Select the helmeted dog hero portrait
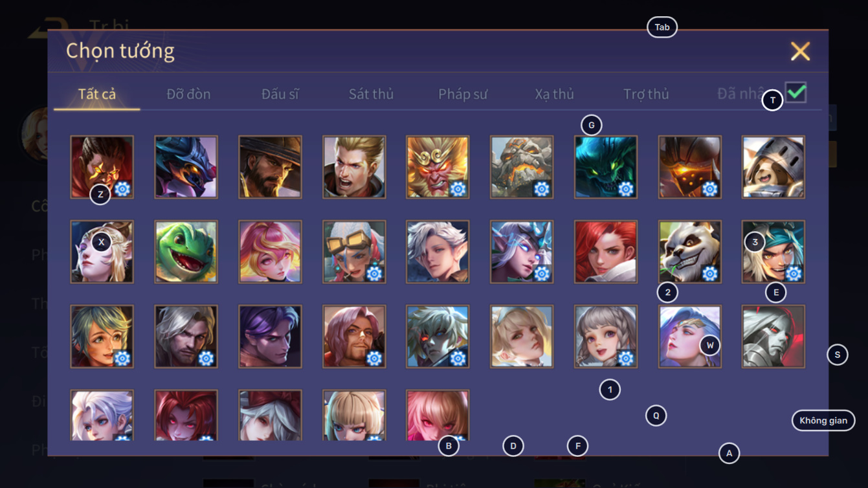 (773, 167)
